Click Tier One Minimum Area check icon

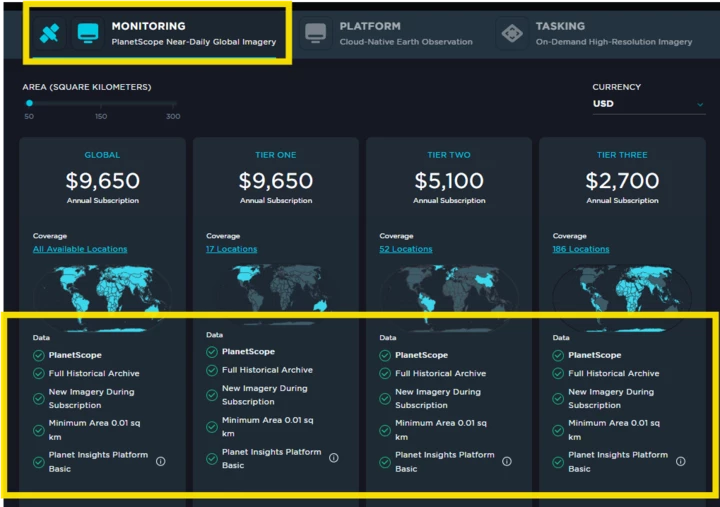212,427
